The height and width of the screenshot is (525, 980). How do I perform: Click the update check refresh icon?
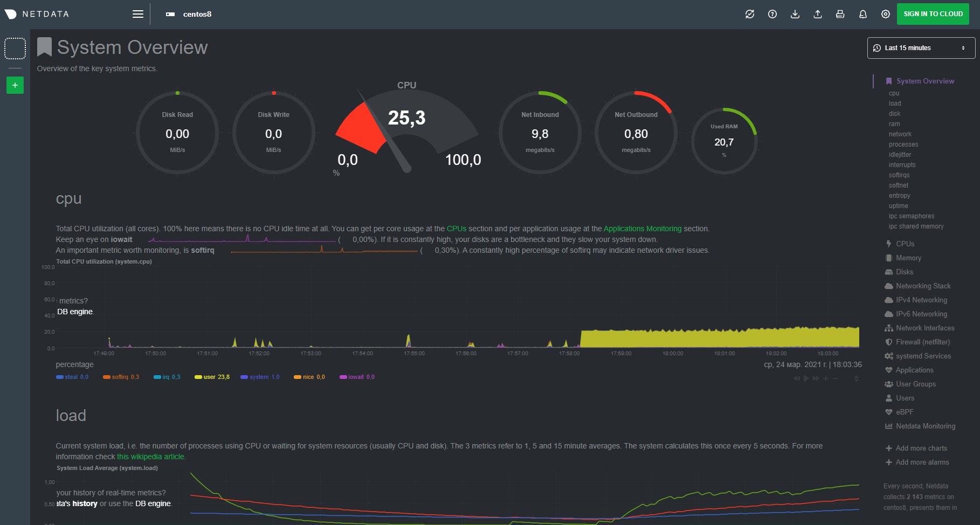(749, 14)
